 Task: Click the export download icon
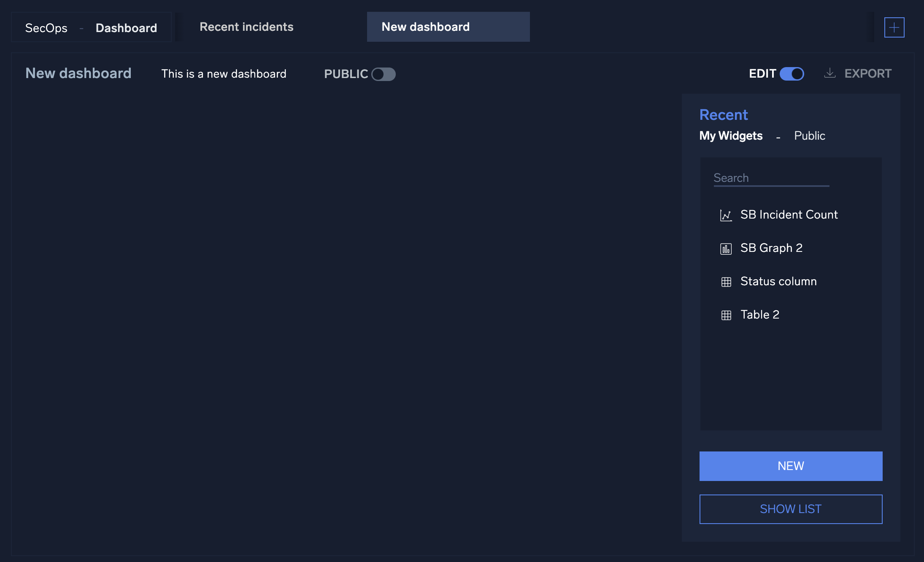point(830,73)
